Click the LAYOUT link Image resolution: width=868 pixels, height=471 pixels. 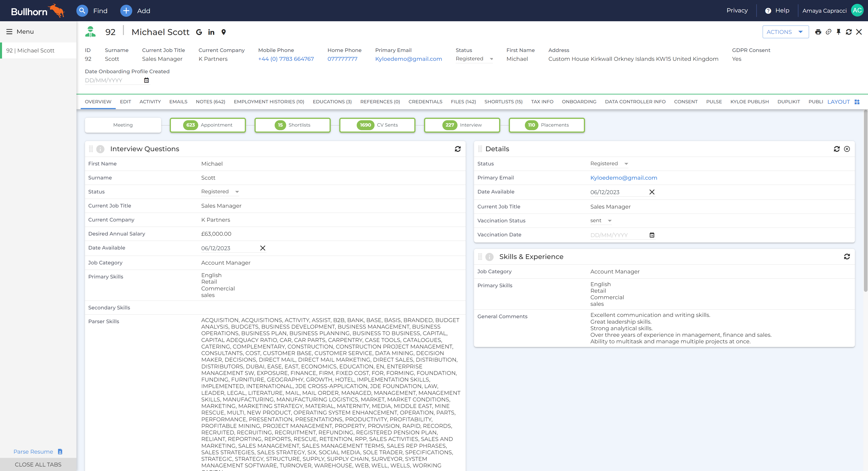[839, 102]
